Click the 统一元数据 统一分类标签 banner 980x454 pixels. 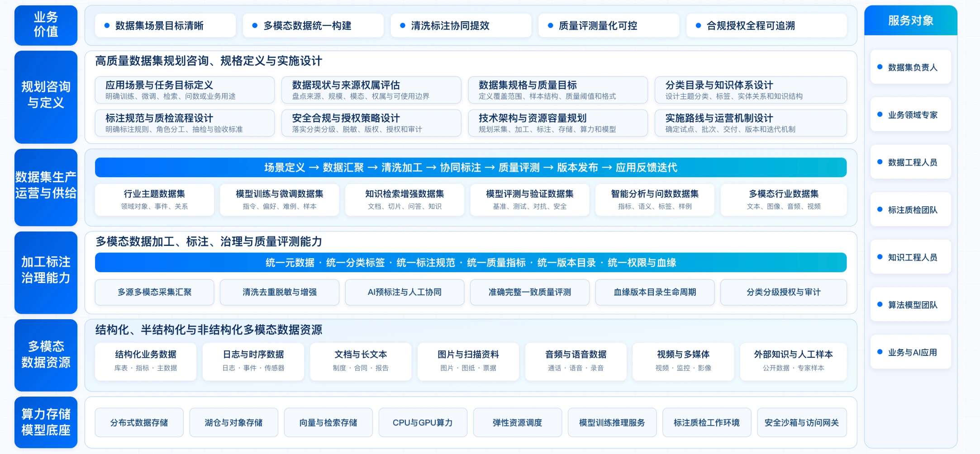point(471,262)
